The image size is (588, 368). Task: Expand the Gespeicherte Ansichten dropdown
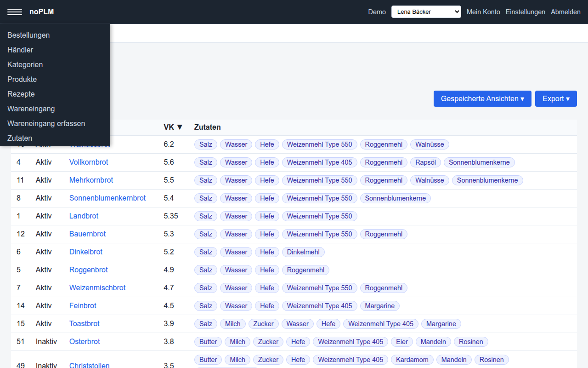[482, 99]
